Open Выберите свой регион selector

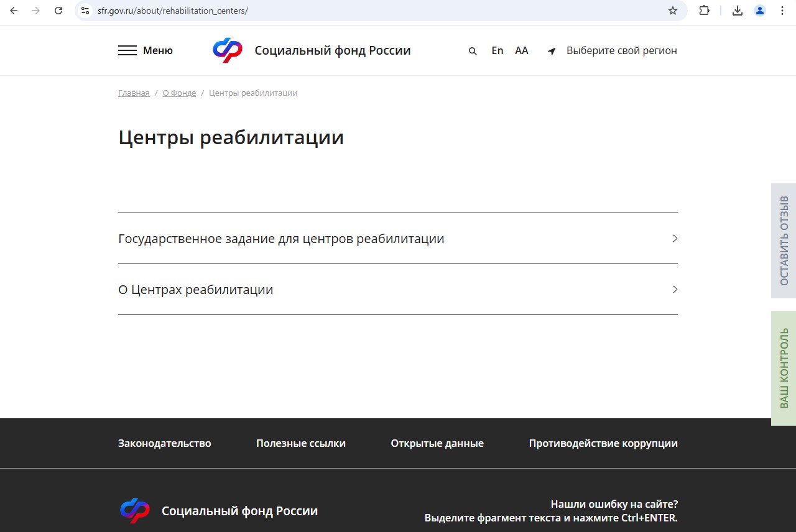click(x=621, y=50)
